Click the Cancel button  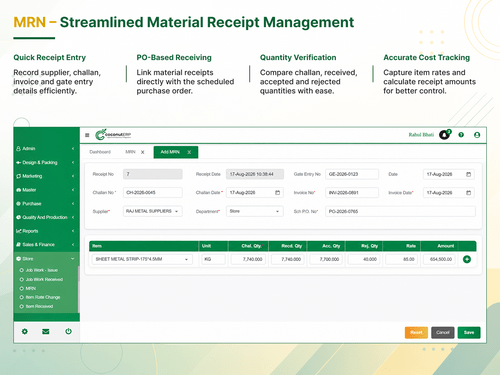tap(443, 332)
